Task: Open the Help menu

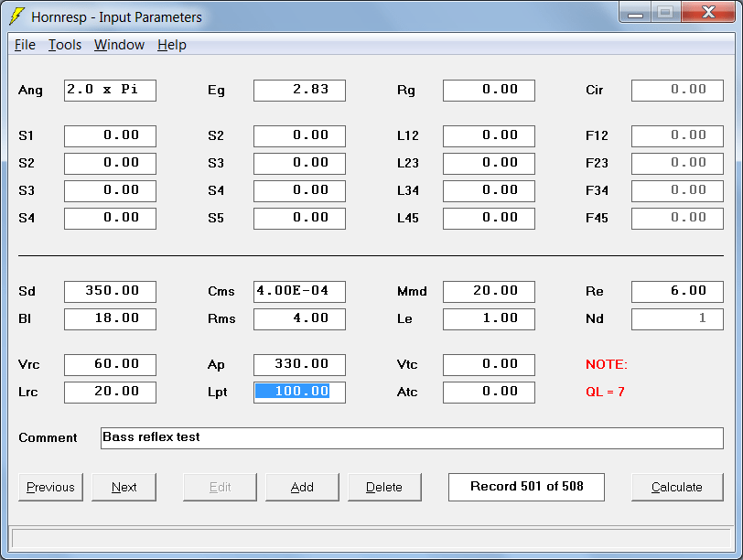Action: point(171,45)
